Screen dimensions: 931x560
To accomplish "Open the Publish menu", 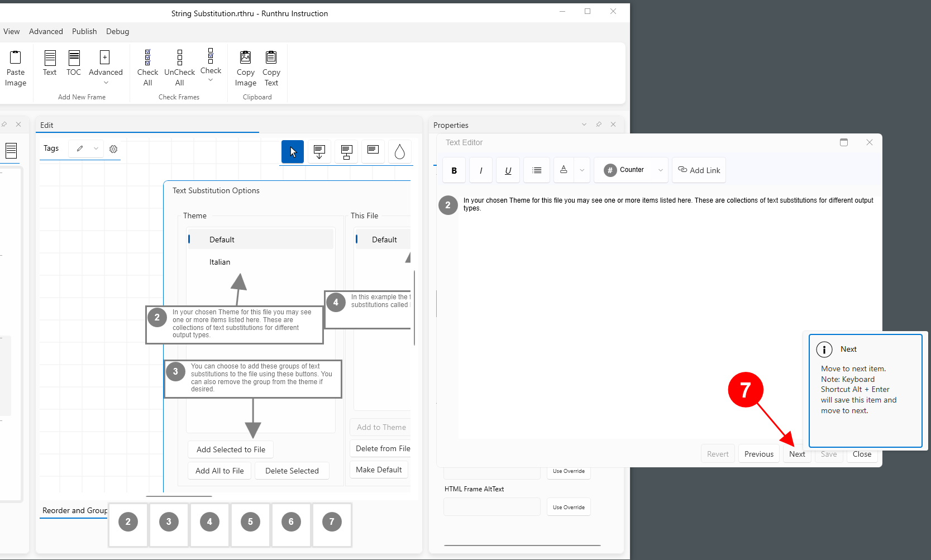I will (x=84, y=31).
